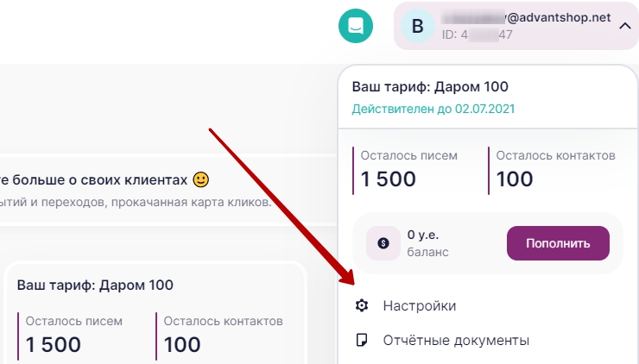Click dashboard card Осталось контактов counter
639x364 pixels.
[x=223, y=335]
